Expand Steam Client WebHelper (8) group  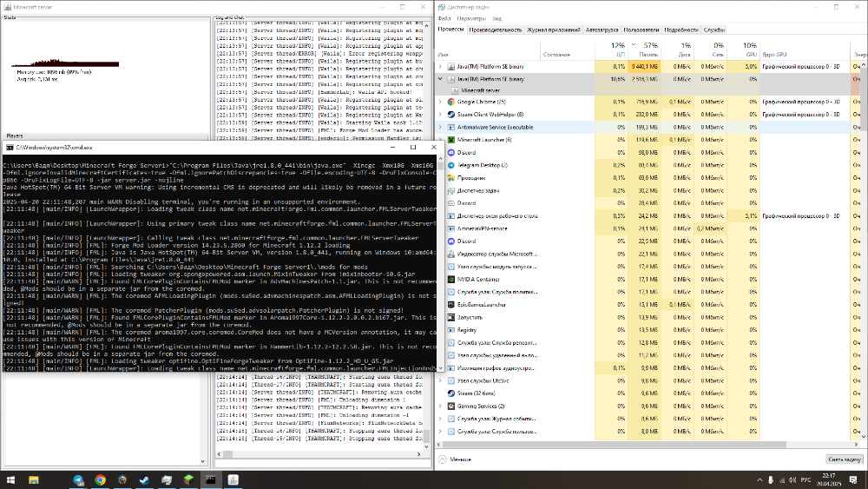click(x=441, y=115)
